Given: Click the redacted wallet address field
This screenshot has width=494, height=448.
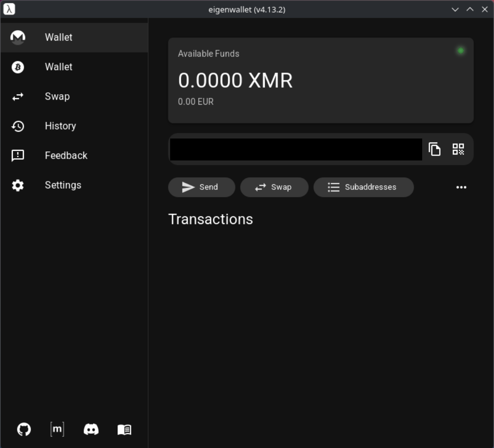Looking at the screenshot, I should click(x=296, y=149).
